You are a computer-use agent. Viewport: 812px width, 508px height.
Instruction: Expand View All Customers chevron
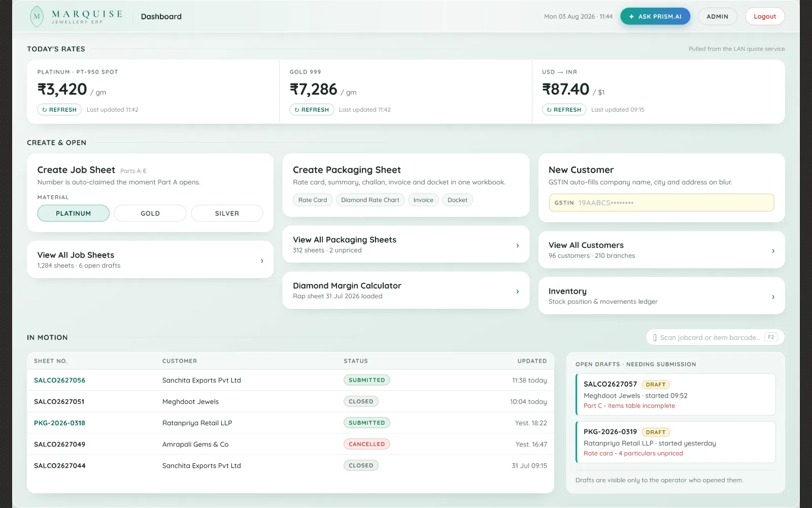[773, 251]
